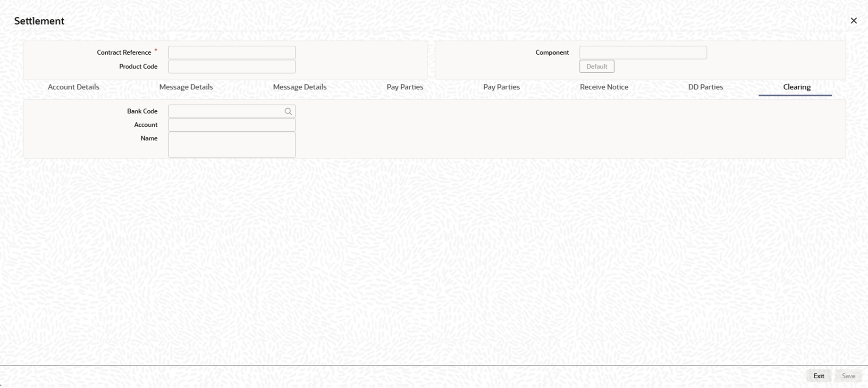Image resolution: width=868 pixels, height=388 pixels.
Task: Open the Message Details tab beside Account Details
Action: 186,87
